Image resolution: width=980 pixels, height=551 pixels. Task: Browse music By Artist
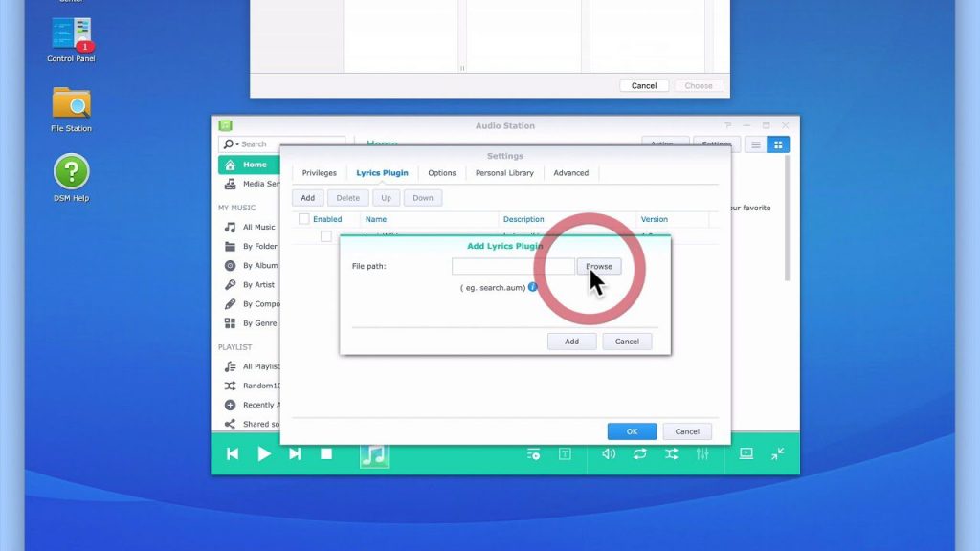(250, 284)
